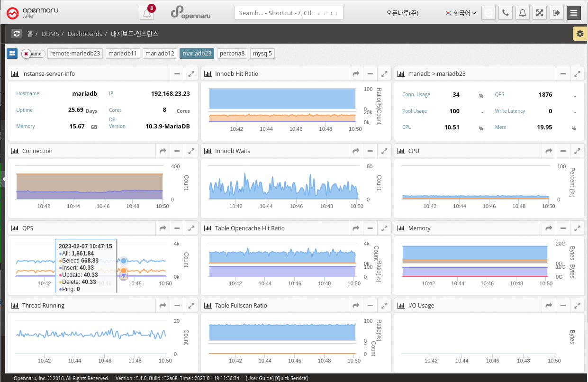Open the 한국어 language dropdown
Image resolution: width=588 pixels, height=382 pixels.
point(461,13)
